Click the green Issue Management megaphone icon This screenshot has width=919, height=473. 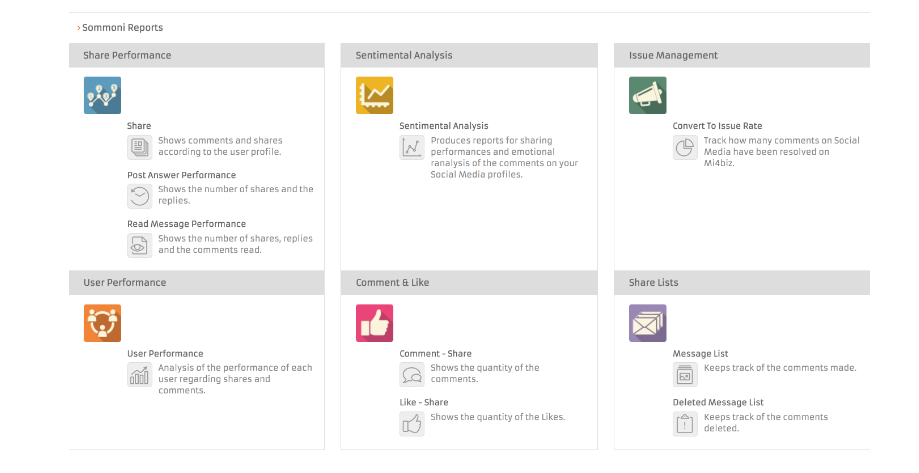pyautogui.click(x=647, y=95)
